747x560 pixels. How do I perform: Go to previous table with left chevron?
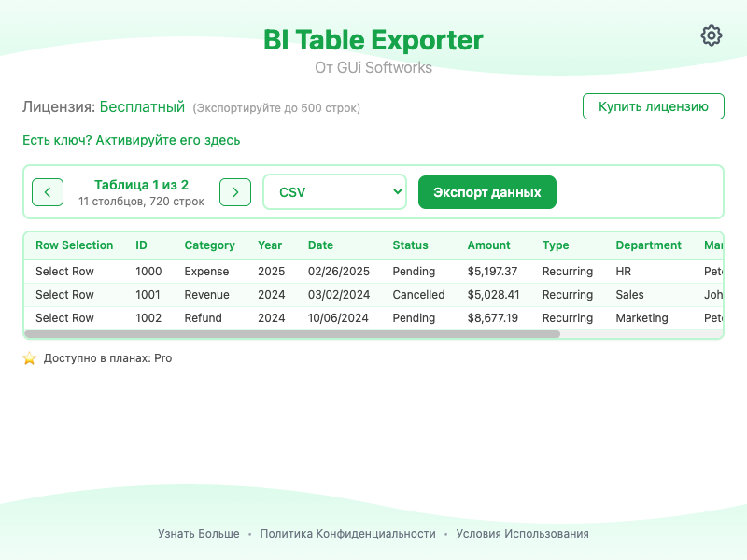point(48,192)
